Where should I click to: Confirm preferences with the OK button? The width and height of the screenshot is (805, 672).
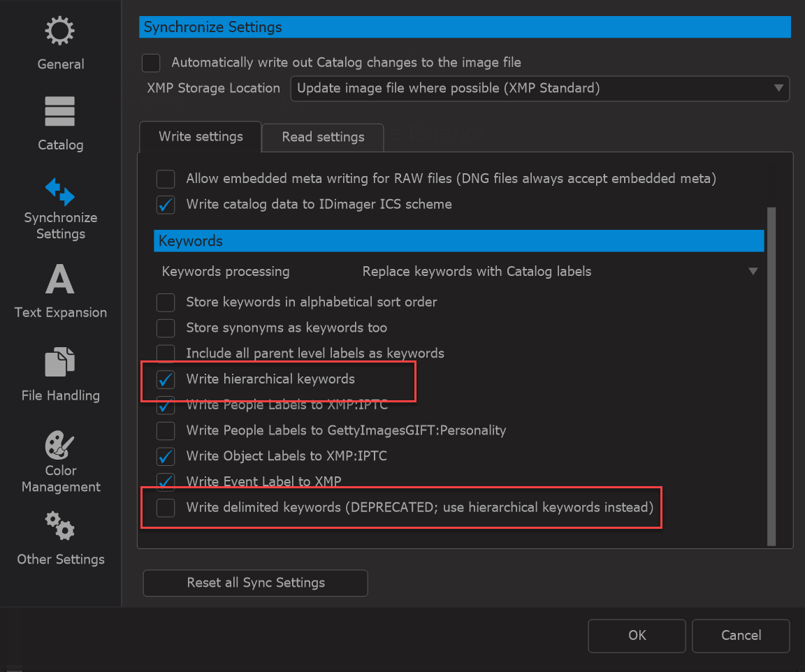637,636
